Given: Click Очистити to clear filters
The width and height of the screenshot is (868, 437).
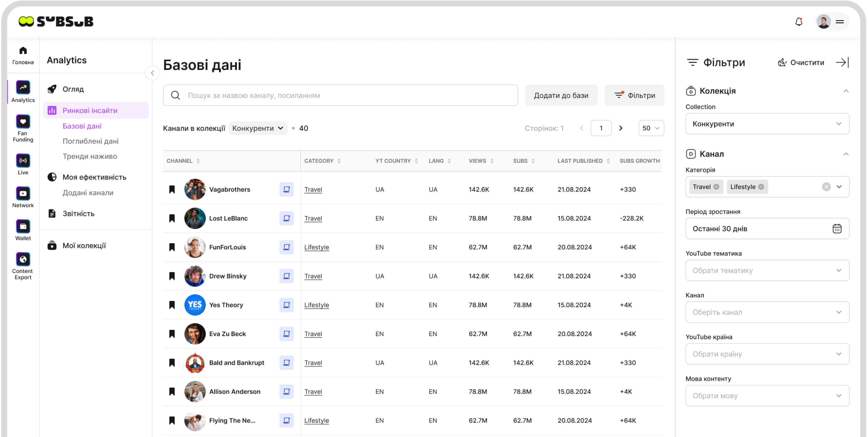Looking at the screenshot, I should [801, 62].
